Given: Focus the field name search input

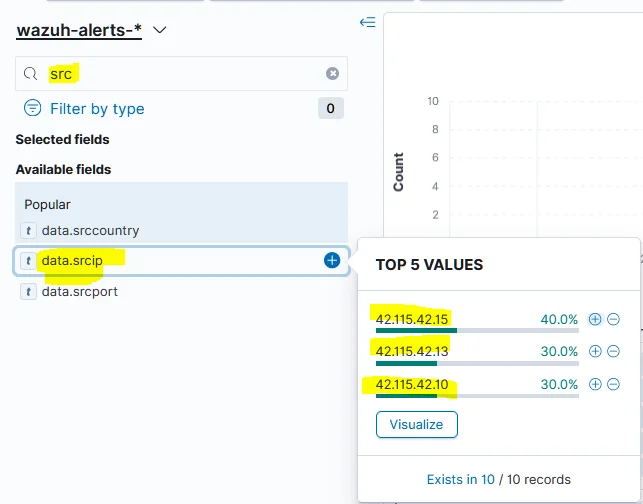Looking at the screenshot, I should [x=181, y=74].
